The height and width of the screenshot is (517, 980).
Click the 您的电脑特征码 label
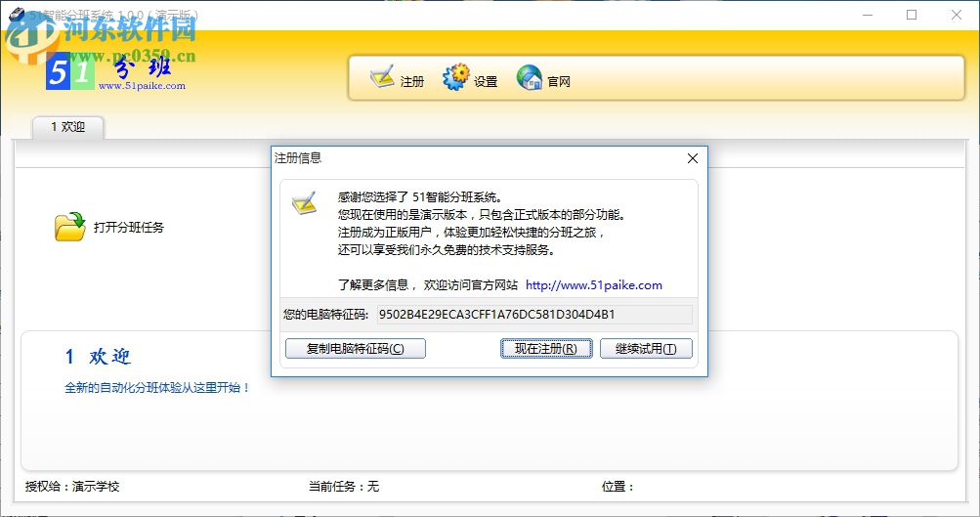tap(325, 315)
